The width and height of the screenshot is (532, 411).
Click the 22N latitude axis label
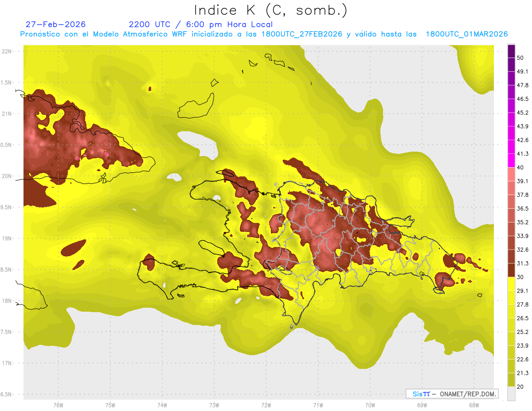(7, 51)
